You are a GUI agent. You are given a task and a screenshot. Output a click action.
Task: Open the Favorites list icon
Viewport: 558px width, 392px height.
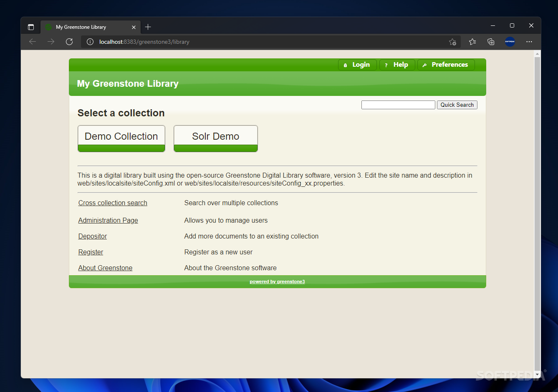[x=472, y=42]
